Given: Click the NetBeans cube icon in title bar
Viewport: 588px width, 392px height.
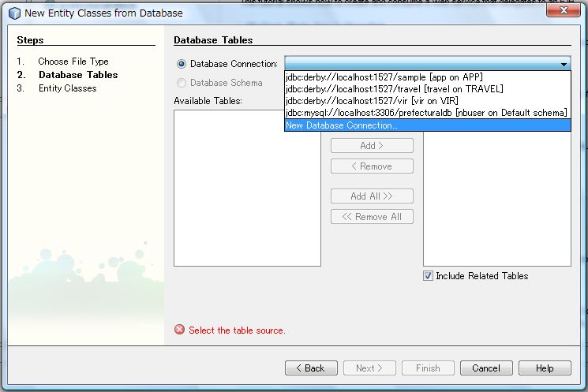Looking at the screenshot, I should 14,13.
